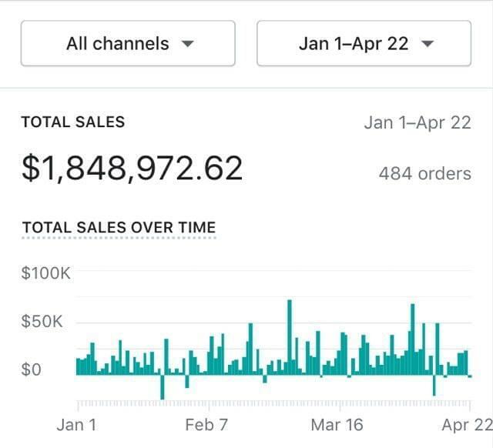Click the $1,848,972.62 total sales amount
The width and height of the screenshot is (493, 448).
click(x=132, y=168)
